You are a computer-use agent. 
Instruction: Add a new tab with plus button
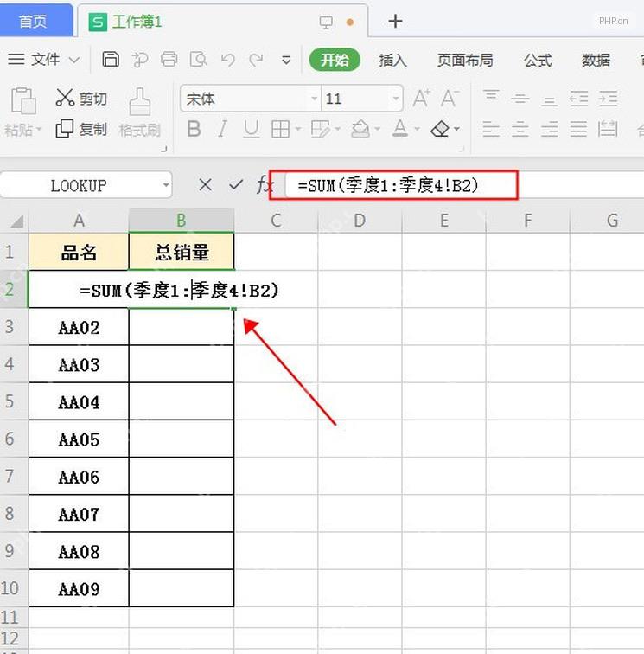click(395, 21)
